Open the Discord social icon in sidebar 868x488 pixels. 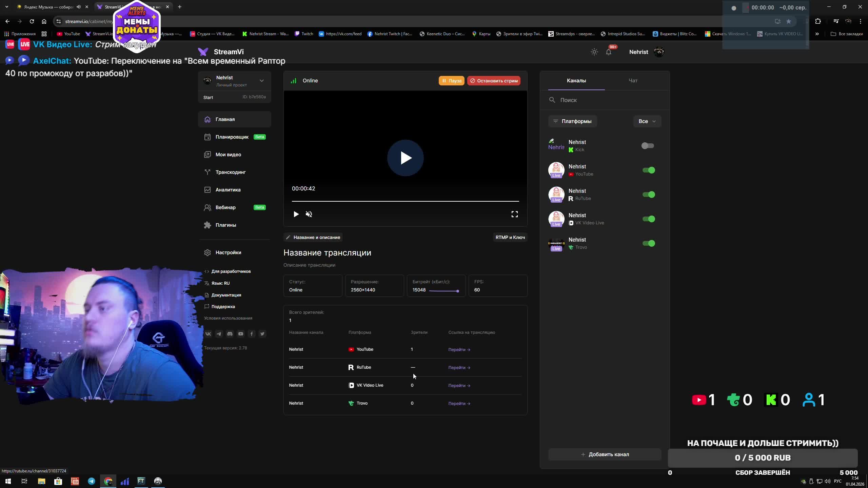pos(230,334)
